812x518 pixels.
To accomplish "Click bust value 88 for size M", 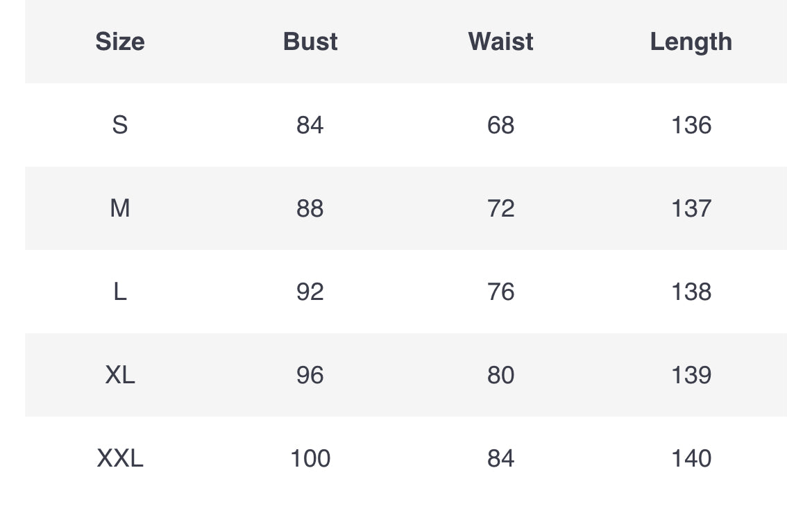I will [x=310, y=208].
